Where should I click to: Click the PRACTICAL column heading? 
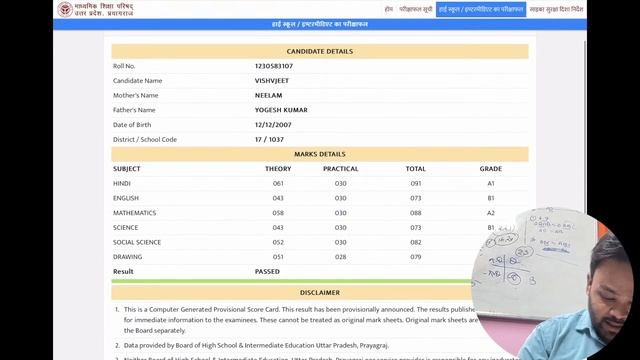[340, 169]
